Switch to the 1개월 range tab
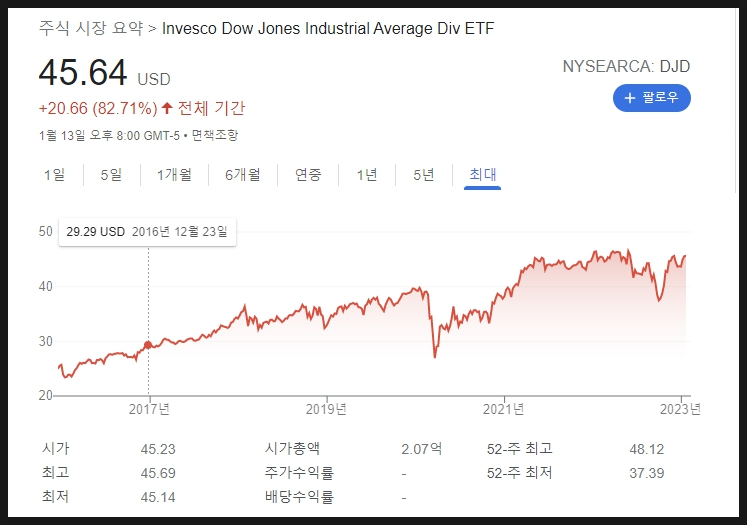This screenshot has width=747, height=525. [x=174, y=174]
